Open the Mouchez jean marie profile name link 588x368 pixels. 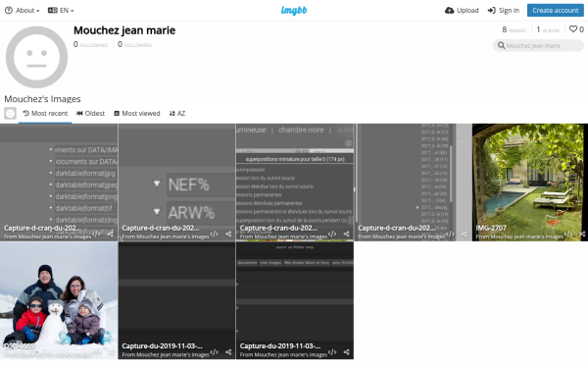click(124, 30)
